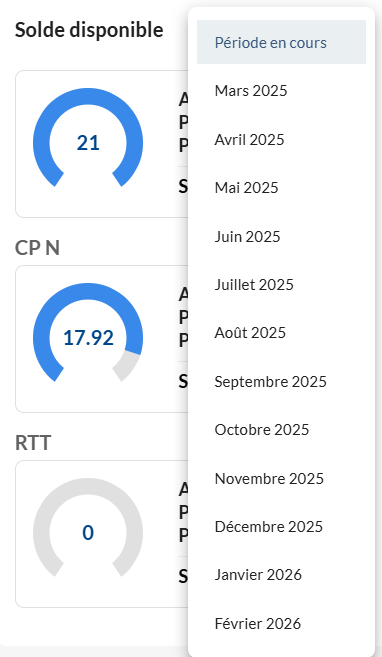Pick Septembre 2025 from list
Image resolution: width=382 pixels, height=657 pixels.
click(281, 381)
